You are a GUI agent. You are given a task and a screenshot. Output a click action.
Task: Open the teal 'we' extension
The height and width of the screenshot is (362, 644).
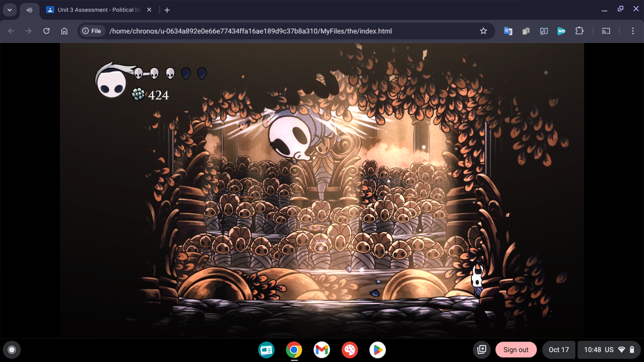point(561,31)
